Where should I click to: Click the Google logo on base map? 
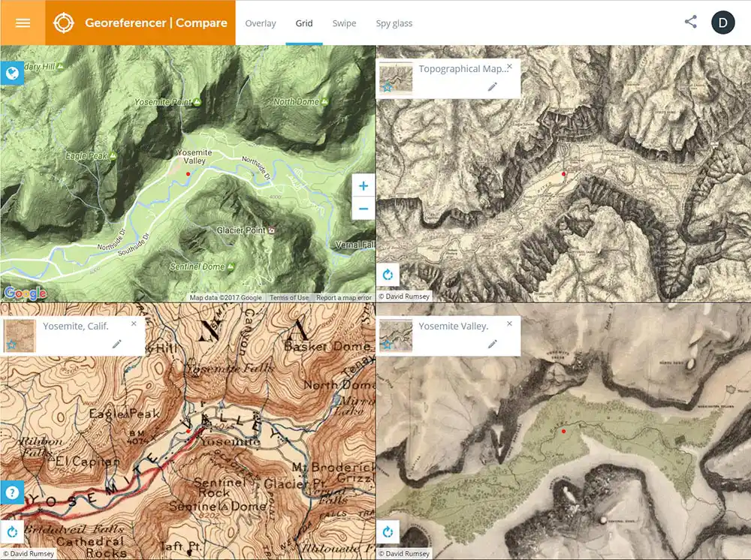(x=26, y=293)
